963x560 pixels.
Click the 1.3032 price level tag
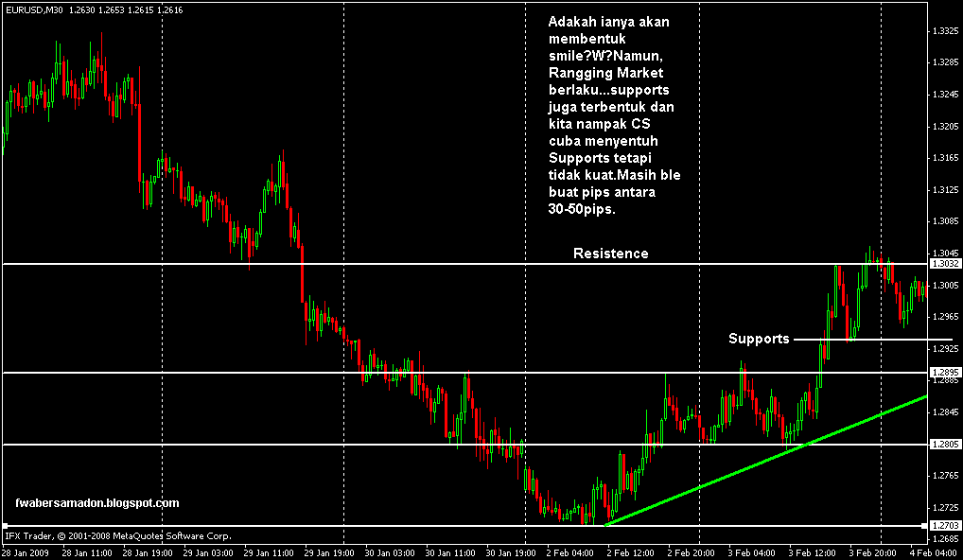pyautogui.click(x=945, y=263)
